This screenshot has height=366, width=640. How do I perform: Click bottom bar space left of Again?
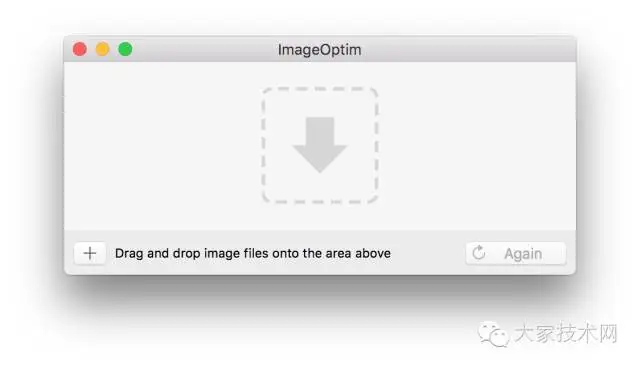point(428,253)
